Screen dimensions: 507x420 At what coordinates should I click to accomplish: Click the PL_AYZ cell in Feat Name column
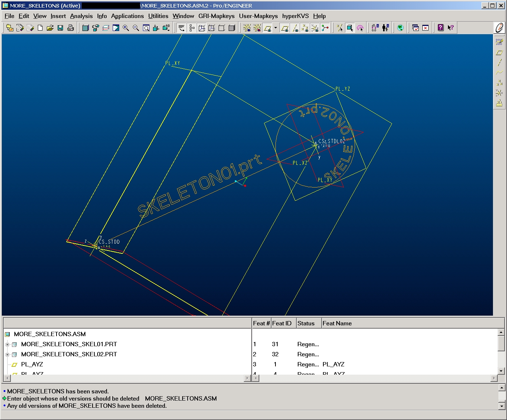333,364
